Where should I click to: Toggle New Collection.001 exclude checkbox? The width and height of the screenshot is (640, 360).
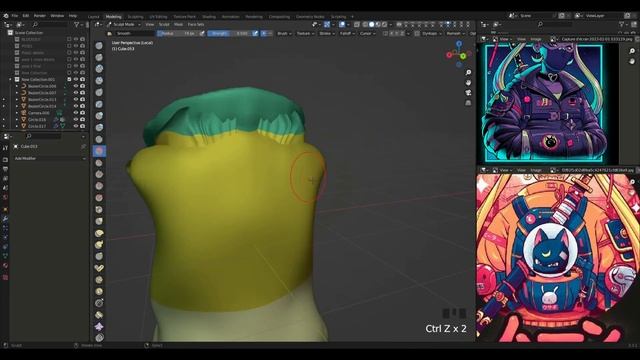point(69,79)
